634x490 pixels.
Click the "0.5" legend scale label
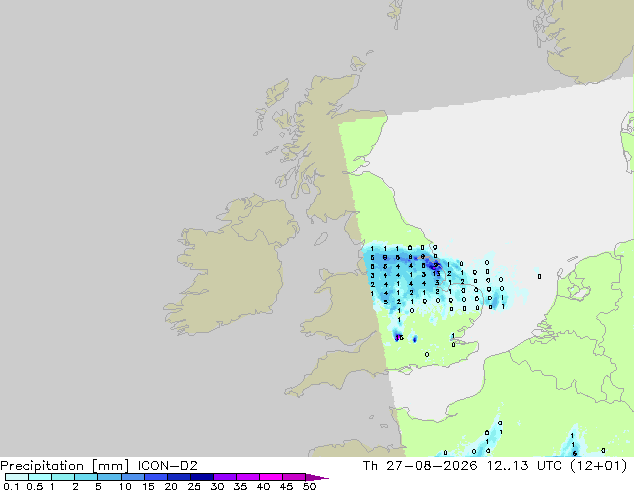(34, 486)
